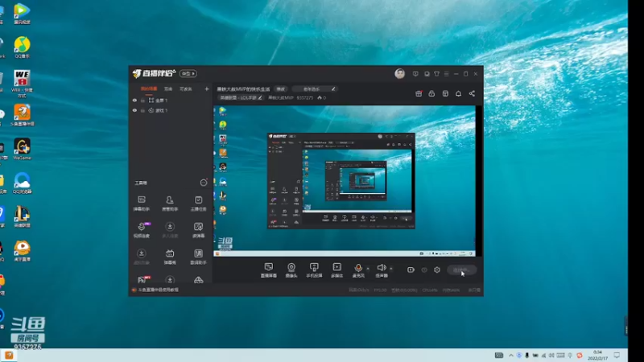Expand the speaker options arrow
The width and height of the screenshot is (644, 362).
(391, 269)
